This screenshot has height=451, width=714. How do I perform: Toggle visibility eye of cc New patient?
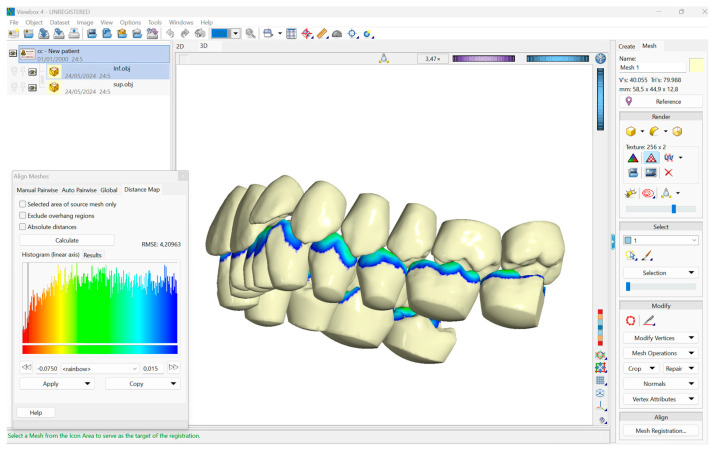(x=13, y=54)
